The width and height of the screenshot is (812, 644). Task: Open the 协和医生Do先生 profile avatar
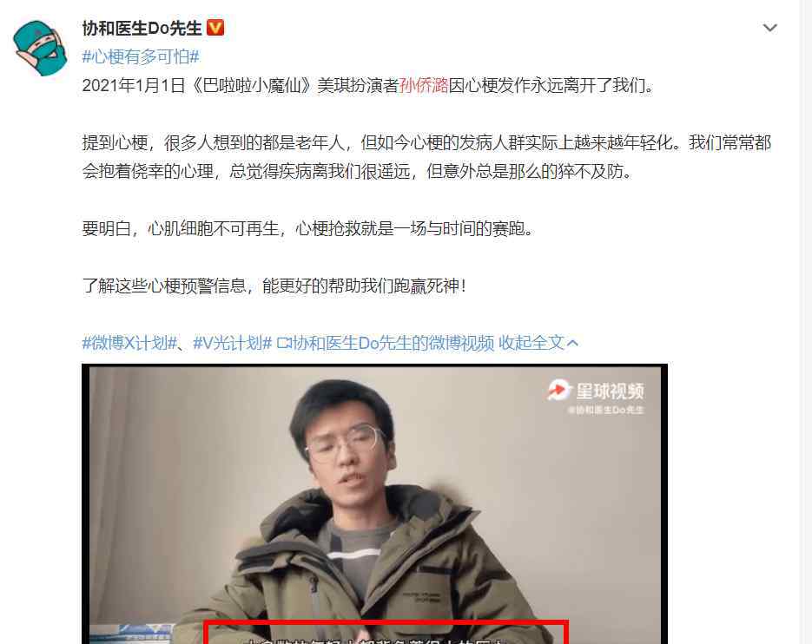point(40,48)
